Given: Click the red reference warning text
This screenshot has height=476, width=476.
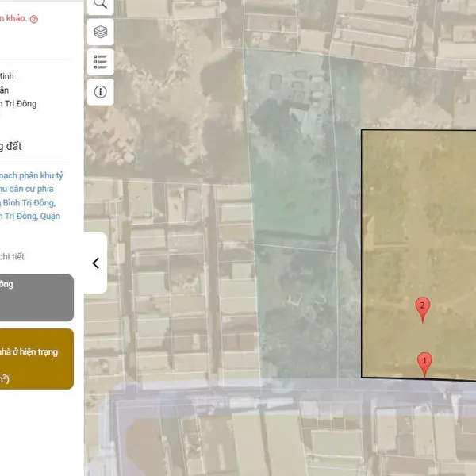Looking at the screenshot, I should point(13,19).
